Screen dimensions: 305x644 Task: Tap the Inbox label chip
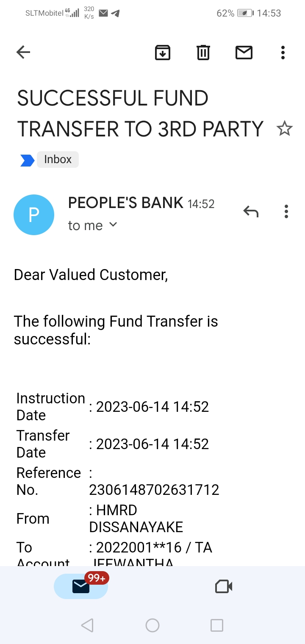coord(58,160)
